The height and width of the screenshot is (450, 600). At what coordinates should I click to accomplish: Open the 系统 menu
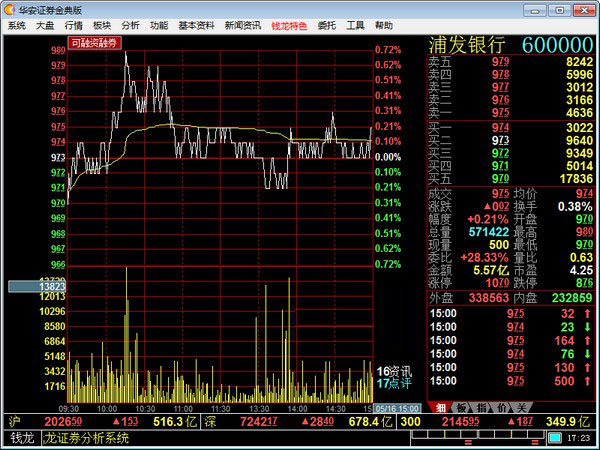(x=16, y=25)
